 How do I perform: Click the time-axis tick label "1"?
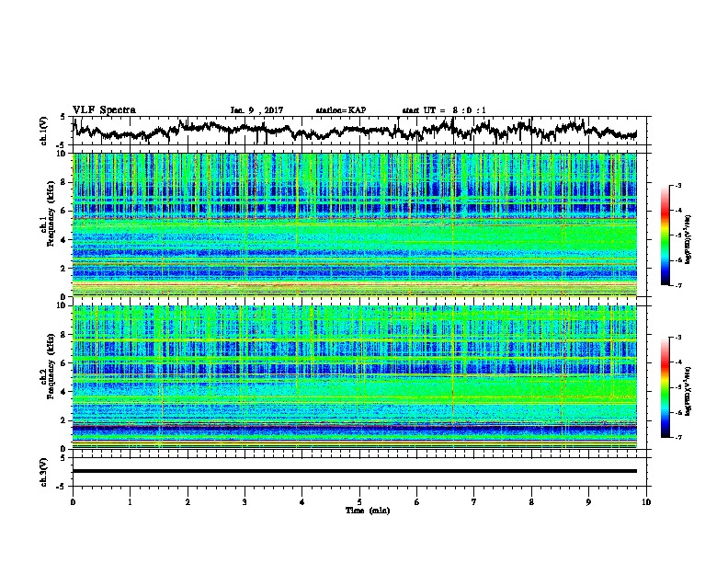pyautogui.click(x=130, y=502)
